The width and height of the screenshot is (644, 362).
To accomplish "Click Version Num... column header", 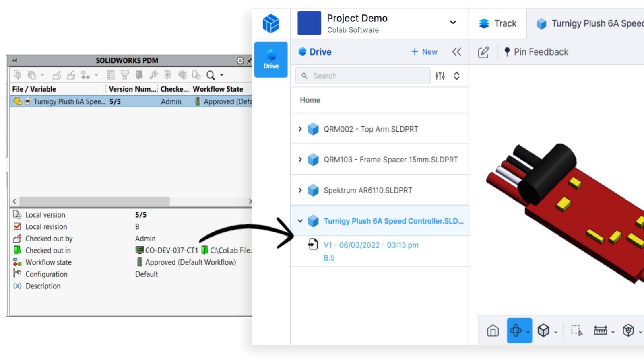I will (132, 89).
